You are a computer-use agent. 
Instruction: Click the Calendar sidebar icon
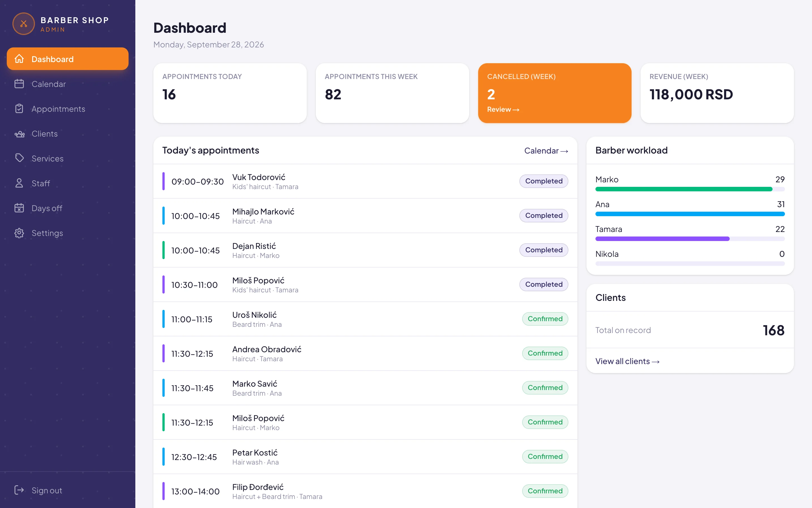(x=19, y=84)
